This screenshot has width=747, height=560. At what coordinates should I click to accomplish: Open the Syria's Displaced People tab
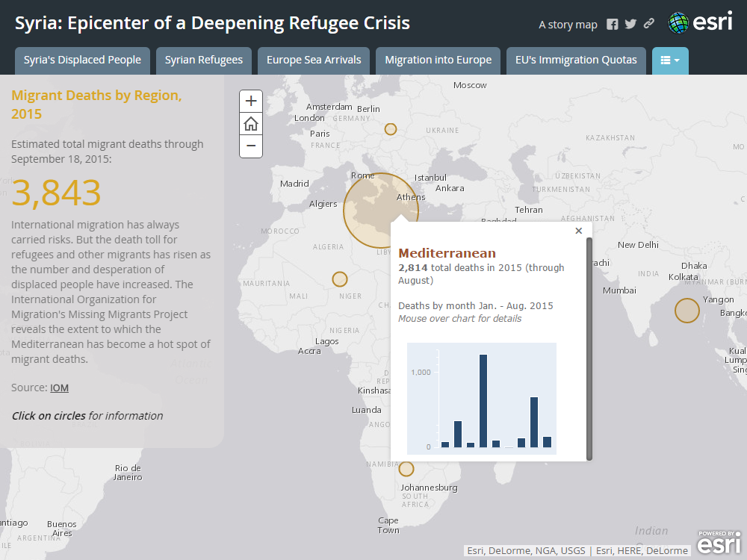point(82,60)
